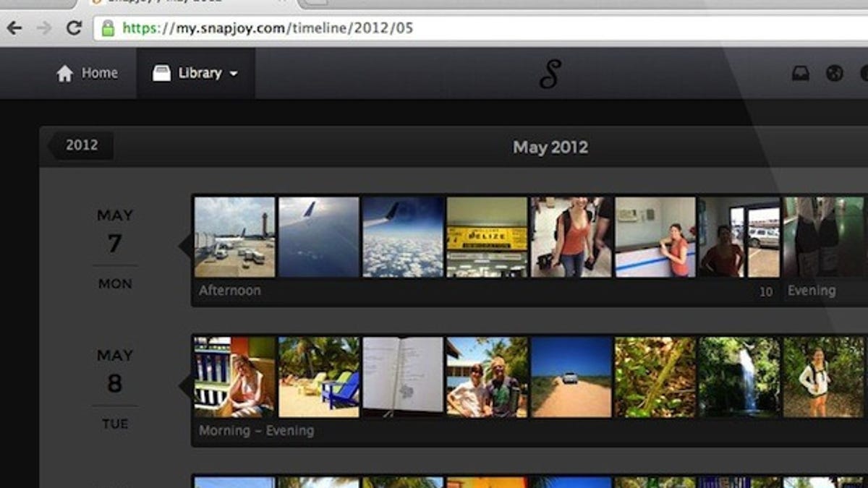868x488 pixels.
Task: Click the browser forward arrow
Action: point(44,28)
